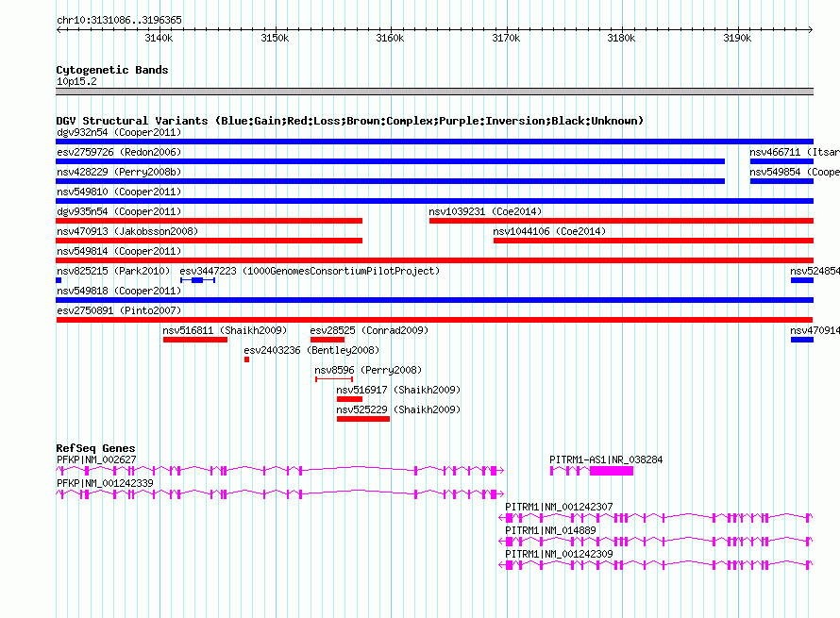Select esv2403236 (Bentley2008) label
Image resolution: width=840 pixels, height=618 pixels.
pyautogui.click(x=311, y=350)
